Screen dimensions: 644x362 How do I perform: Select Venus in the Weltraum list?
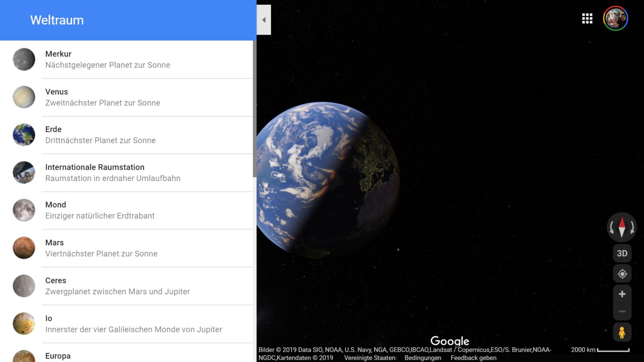[x=126, y=97]
